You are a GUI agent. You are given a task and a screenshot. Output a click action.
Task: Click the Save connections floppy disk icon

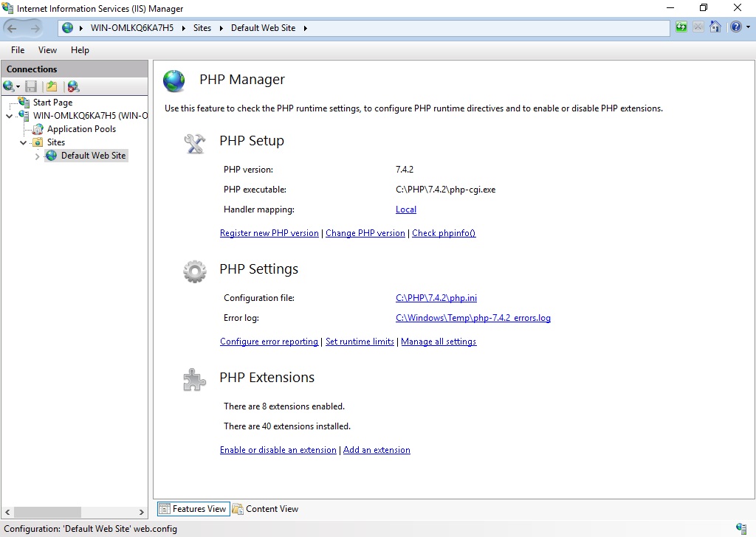click(31, 86)
